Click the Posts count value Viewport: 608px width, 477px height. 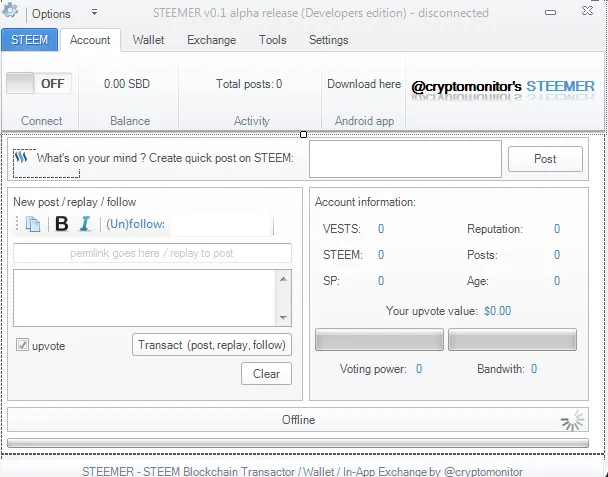pos(557,255)
